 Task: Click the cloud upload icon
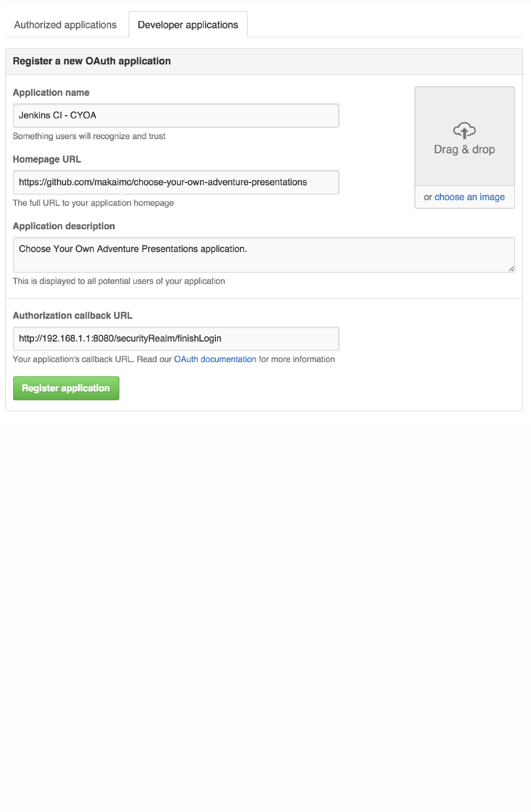[464, 131]
